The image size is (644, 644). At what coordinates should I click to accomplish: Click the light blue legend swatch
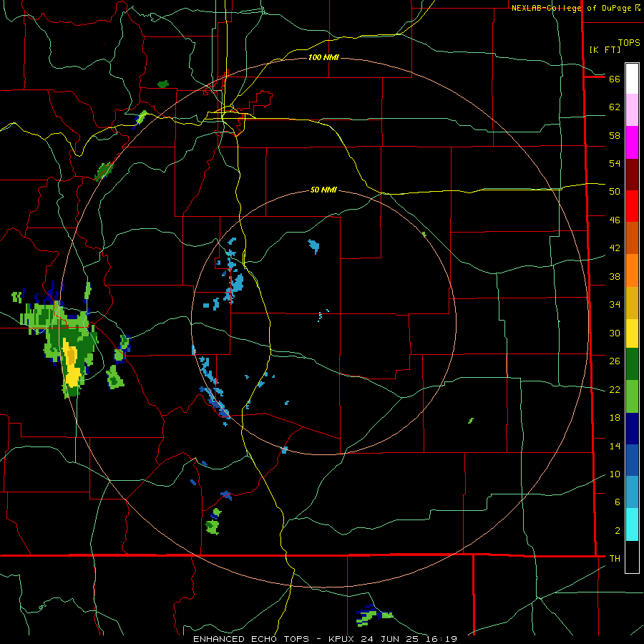point(632,492)
